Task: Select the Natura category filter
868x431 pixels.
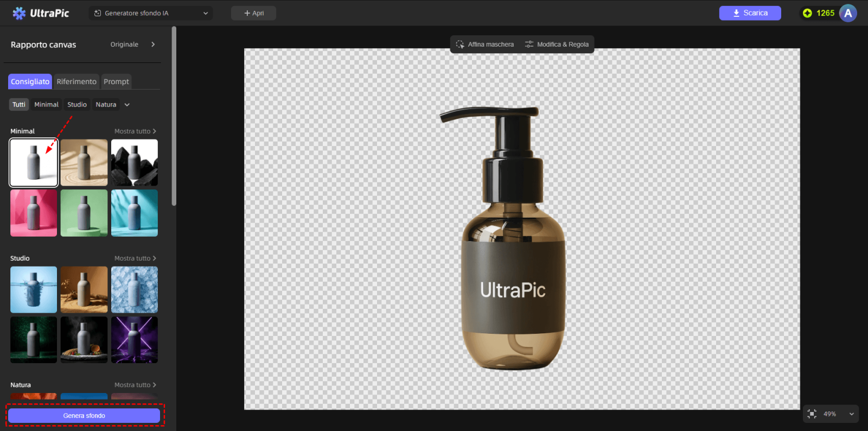Action: [106, 104]
